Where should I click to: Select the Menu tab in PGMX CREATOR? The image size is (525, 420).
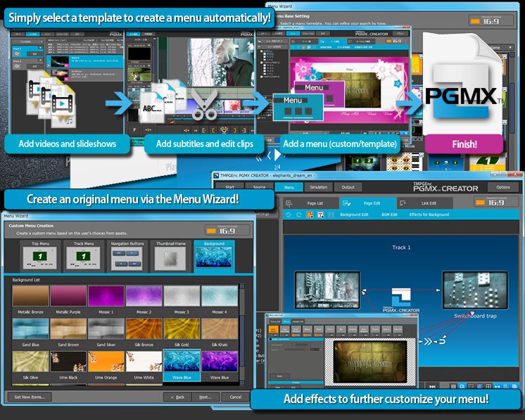(x=289, y=187)
